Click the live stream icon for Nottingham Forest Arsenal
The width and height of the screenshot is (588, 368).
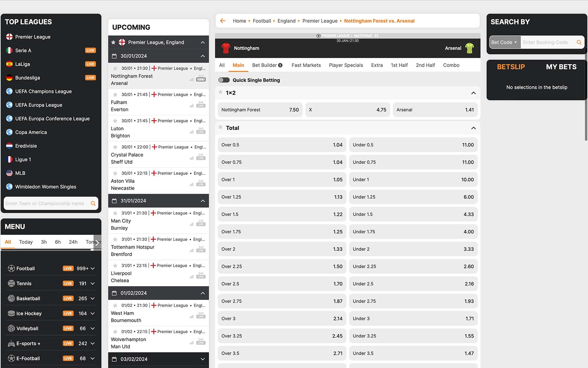pyautogui.click(x=201, y=79)
